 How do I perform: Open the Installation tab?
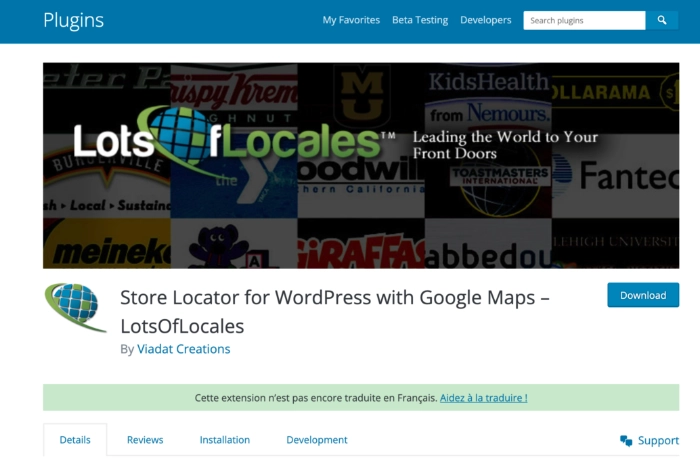(225, 440)
